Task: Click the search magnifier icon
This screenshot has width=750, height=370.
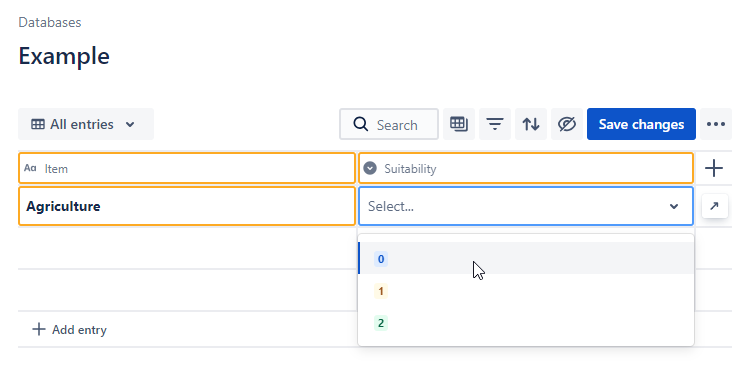Action: click(x=361, y=124)
